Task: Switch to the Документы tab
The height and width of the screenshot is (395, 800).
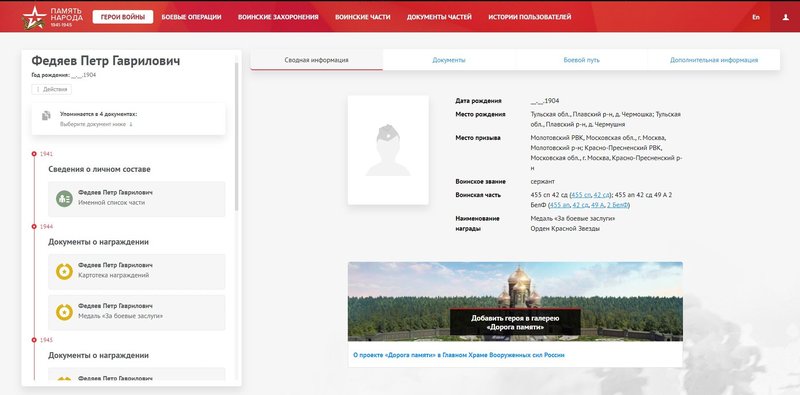Action: [x=449, y=60]
